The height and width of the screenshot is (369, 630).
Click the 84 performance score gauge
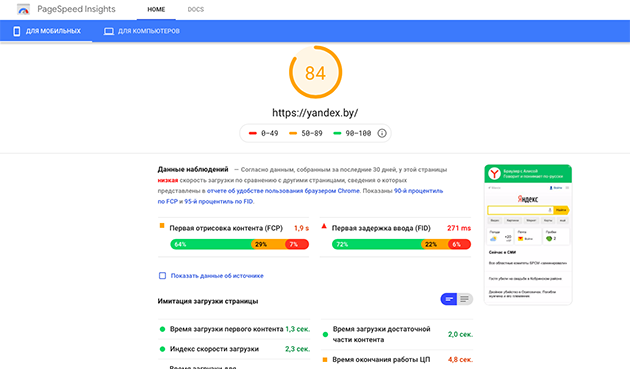pos(315,72)
